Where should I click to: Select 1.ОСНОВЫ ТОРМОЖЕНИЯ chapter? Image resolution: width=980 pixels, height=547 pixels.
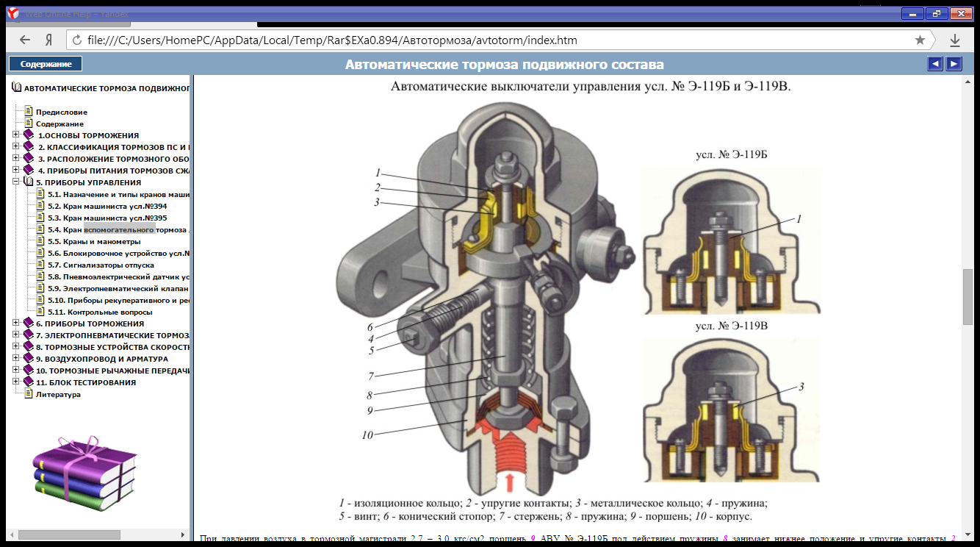(88, 136)
